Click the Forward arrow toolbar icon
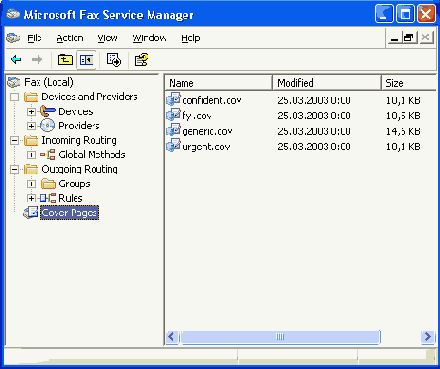The height and width of the screenshot is (369, 440). tap(37, 60)
